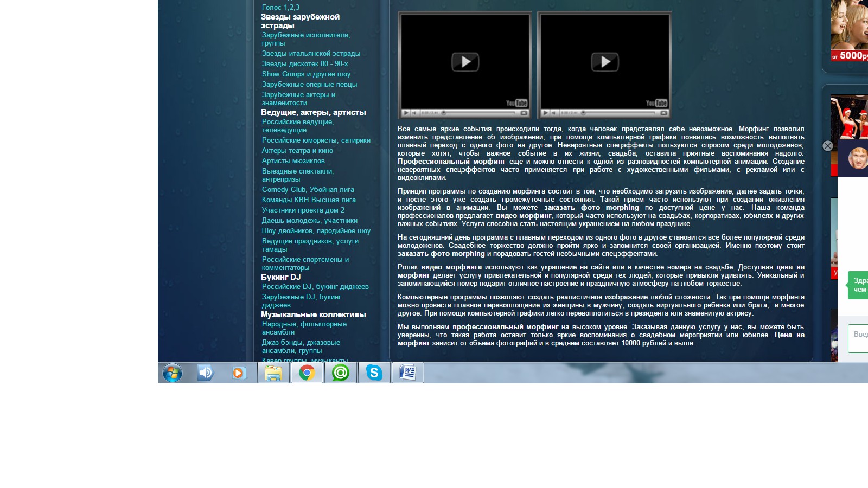868x488 pixels.
Task: Open 'Джаз бэнды, джазовые ансамбли, группы' link
Action: [301, 346]
